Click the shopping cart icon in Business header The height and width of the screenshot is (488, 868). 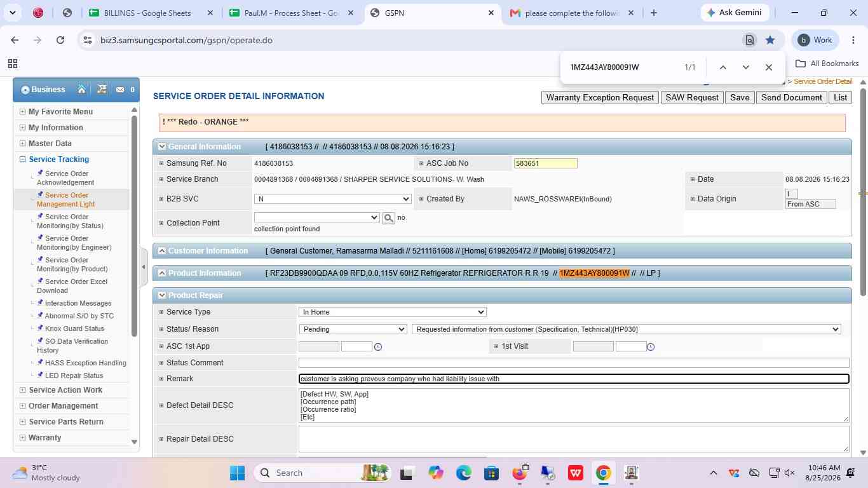(x=101, y=90)
